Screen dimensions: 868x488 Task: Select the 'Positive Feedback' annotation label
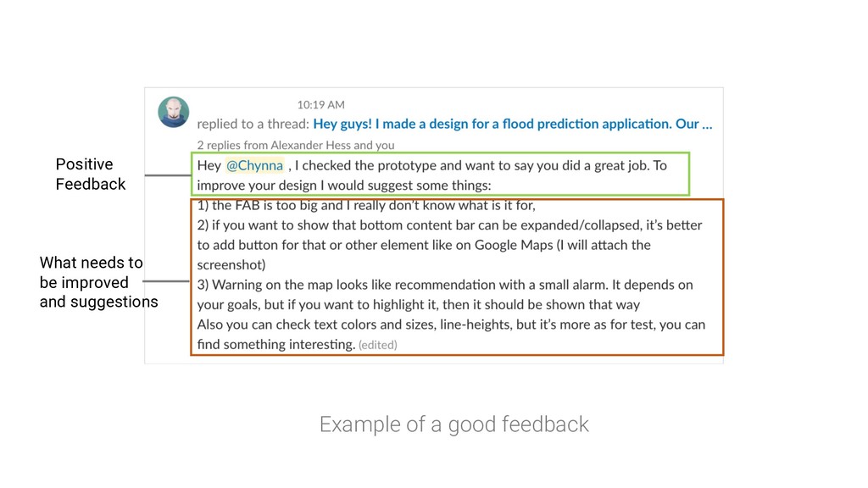pos(90,174)
